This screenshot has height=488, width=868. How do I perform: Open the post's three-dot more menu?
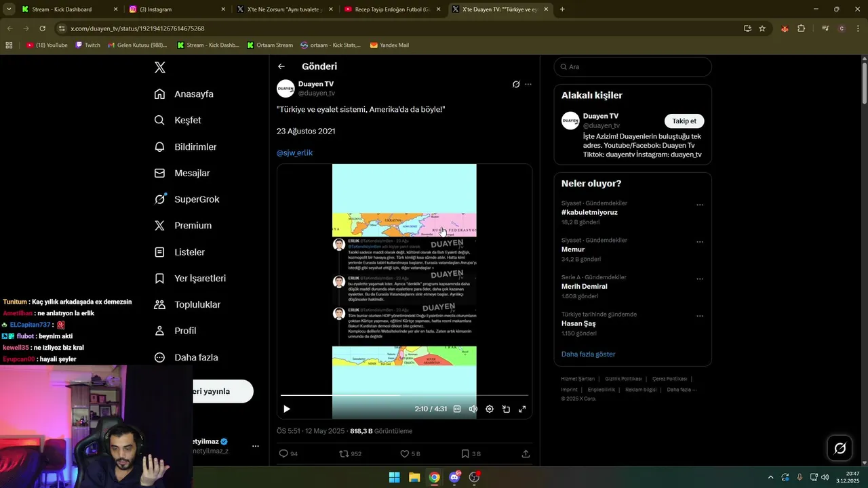pyautogui.click(x=528, y=84)
